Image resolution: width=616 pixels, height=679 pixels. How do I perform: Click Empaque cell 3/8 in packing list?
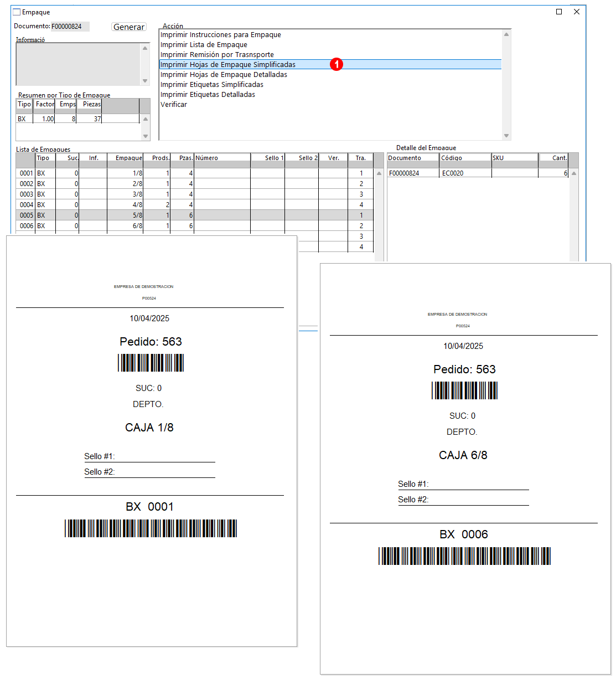tap(125, 194)
